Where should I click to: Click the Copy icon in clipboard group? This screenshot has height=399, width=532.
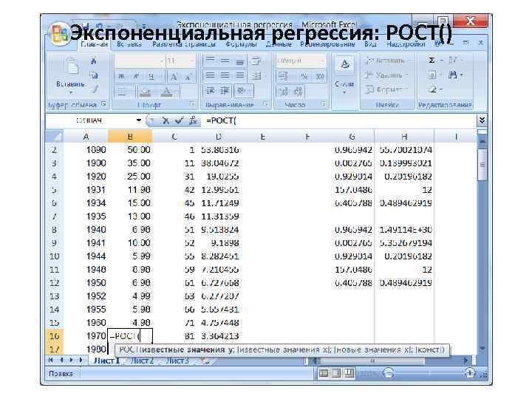[x=94, y=75]
